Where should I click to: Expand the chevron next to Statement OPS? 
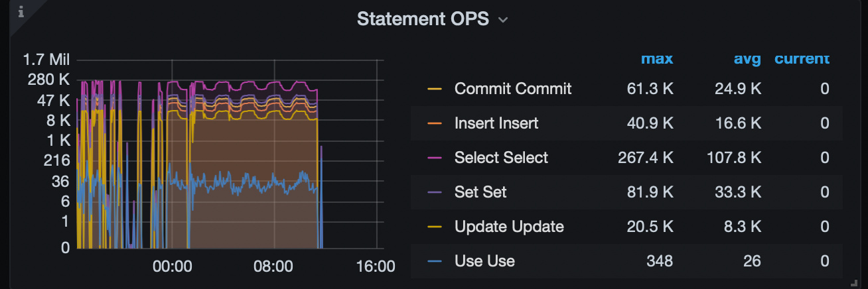pyautogui.click(x=503, y=20)
